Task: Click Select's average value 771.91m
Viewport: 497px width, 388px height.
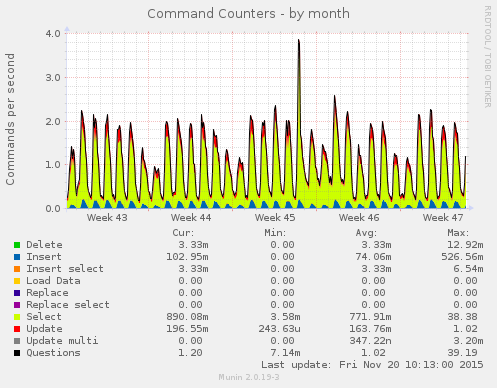Action: point(370,317)
